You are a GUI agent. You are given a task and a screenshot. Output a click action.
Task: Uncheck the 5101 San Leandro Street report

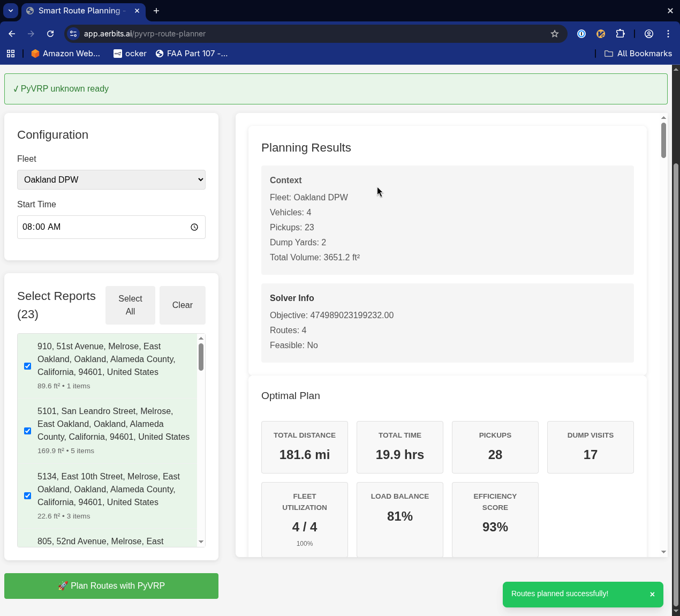tap(27, 431)
